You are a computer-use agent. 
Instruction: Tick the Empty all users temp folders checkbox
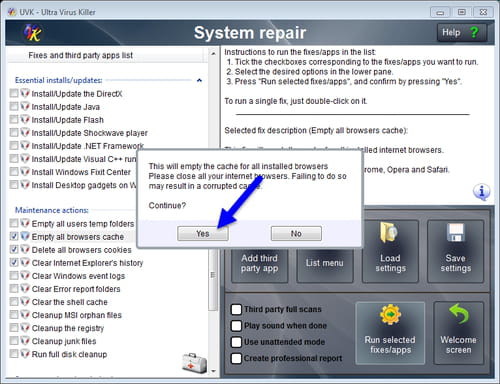coord(14,223)
